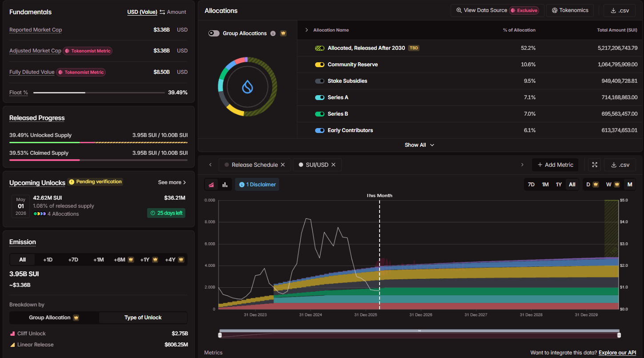Viewport: 644px width, 358px height.
Task: Open the Explore our API link
Action: (x=617, y=353)
